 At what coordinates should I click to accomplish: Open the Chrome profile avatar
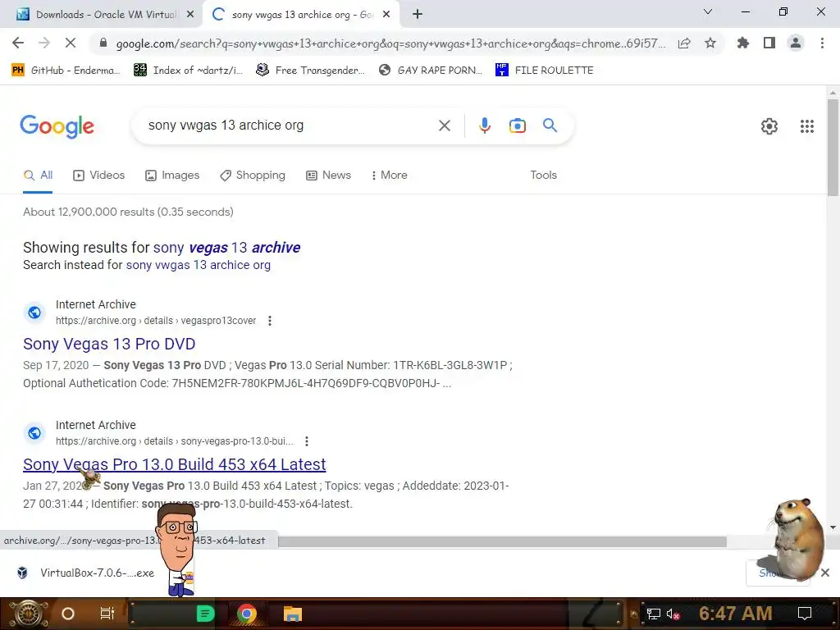coord(796,43)
